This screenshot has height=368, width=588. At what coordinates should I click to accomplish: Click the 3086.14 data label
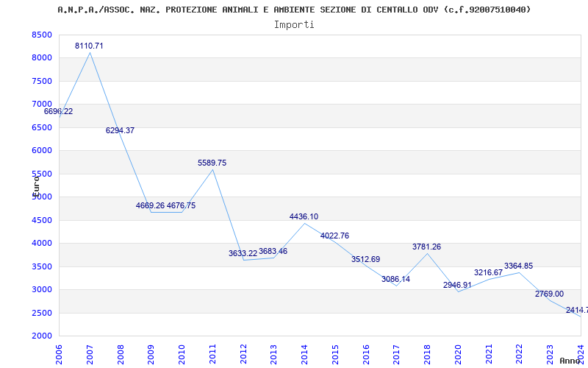click(x=395, y=280)
